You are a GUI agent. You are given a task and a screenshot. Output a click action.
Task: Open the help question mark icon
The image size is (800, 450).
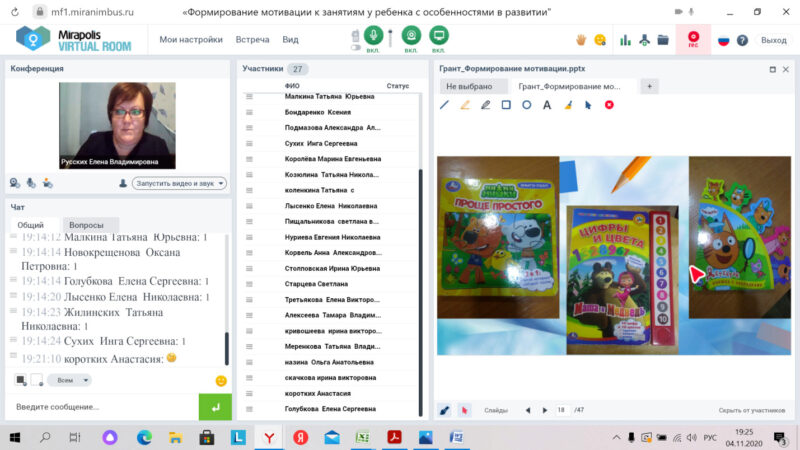[742, 40]
